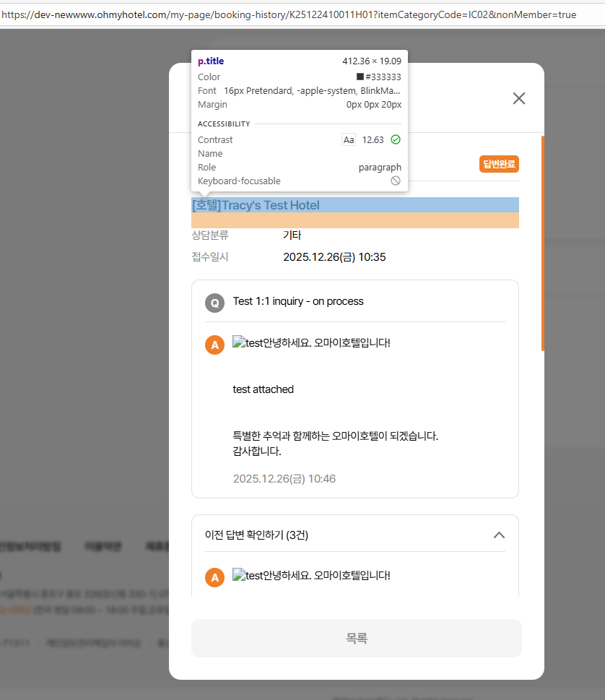Click the orange A icon in previous answers
The image size is (605, 700).
coord(214,577)
